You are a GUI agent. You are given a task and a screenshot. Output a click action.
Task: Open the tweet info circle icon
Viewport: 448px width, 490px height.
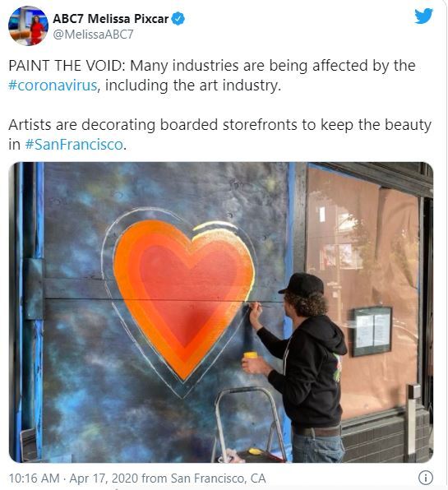[x=426, y=478]
